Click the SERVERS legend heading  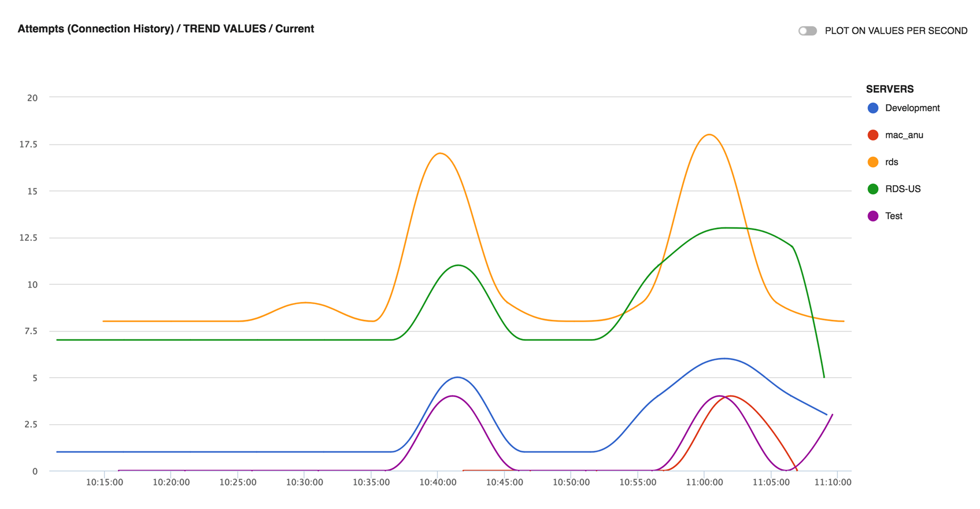click(889, 89)
